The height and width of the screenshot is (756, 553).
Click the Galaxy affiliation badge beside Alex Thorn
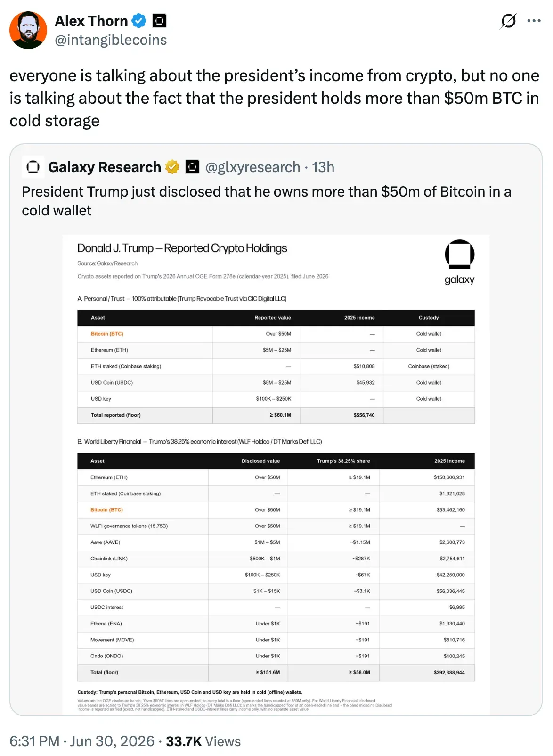(x=159, y=21)
